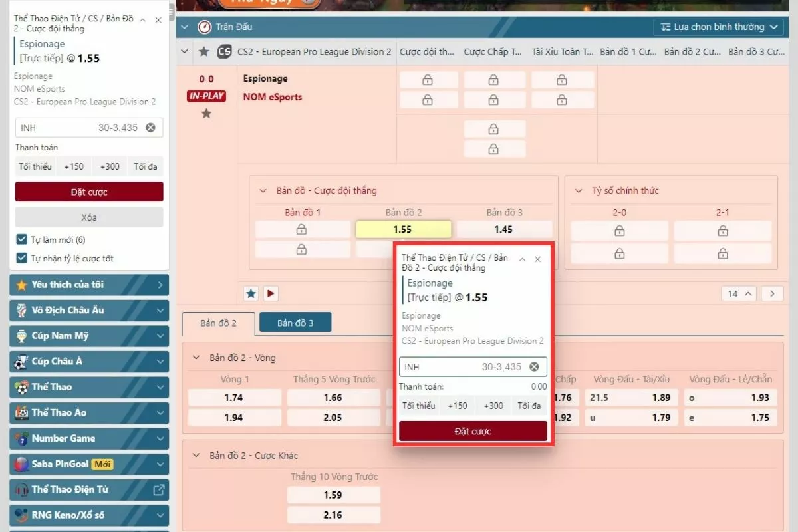Collapse the Trận Đấu section chevron
The height and width of the screenshot is (532, 798).
coord(184,27)
